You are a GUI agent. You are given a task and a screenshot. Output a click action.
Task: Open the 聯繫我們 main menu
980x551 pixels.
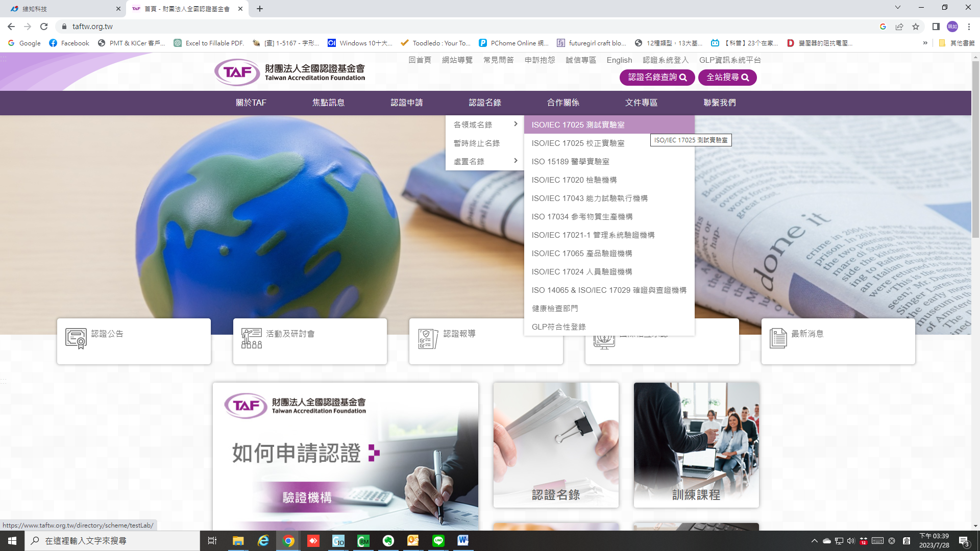click(720, 103)
